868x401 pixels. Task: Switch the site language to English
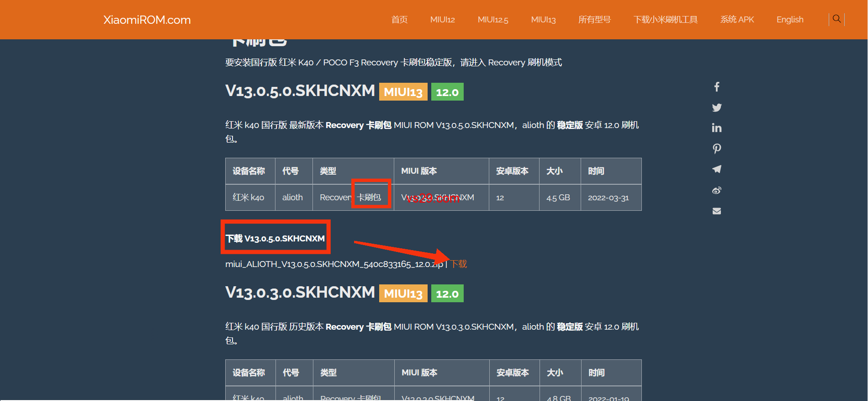[x=790, y=20]
